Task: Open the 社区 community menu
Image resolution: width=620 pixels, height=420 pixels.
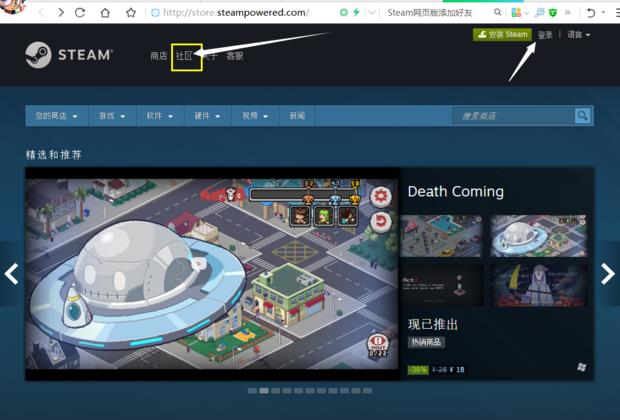Action: click(x=184, y=56)
